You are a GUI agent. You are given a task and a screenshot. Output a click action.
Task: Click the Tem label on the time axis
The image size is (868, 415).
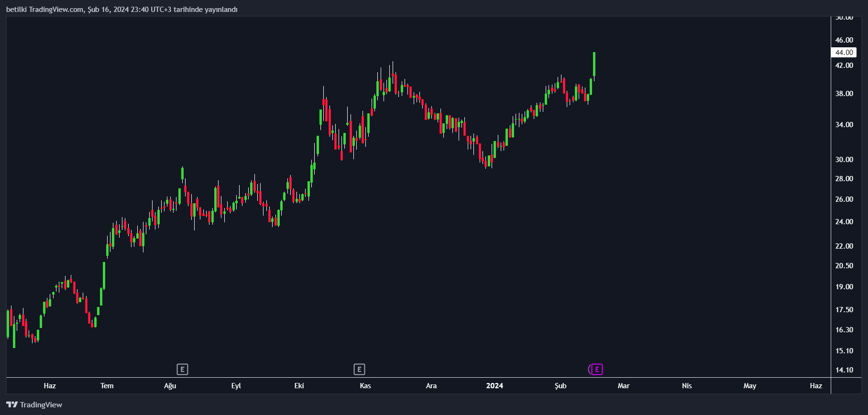coord(107,386)
